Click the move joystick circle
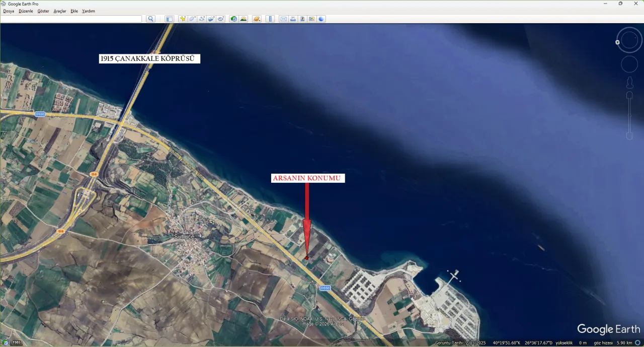The width and height of the screenshot is (644, 347). tap(629, 64)
